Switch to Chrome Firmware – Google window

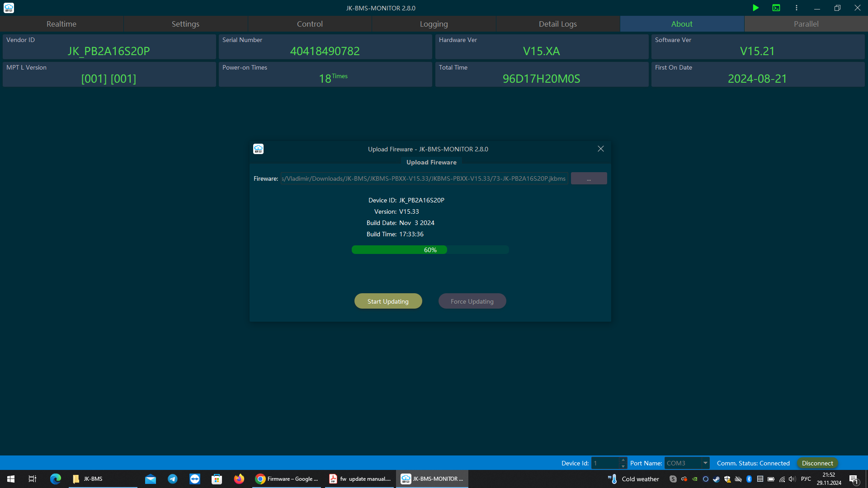287,479
